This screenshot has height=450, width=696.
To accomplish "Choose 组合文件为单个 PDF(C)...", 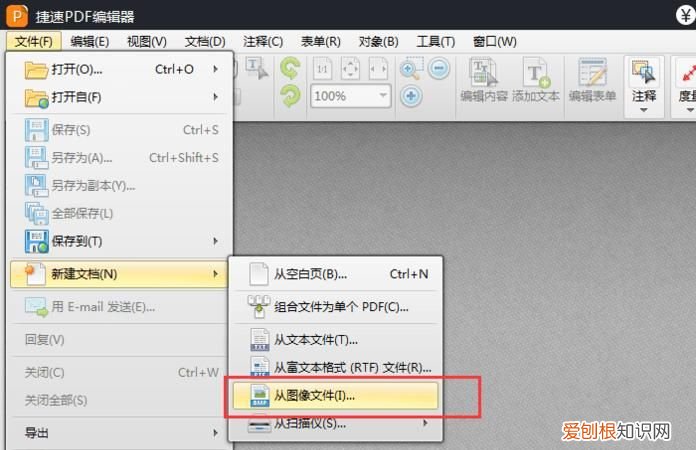I will pos(336,307).
